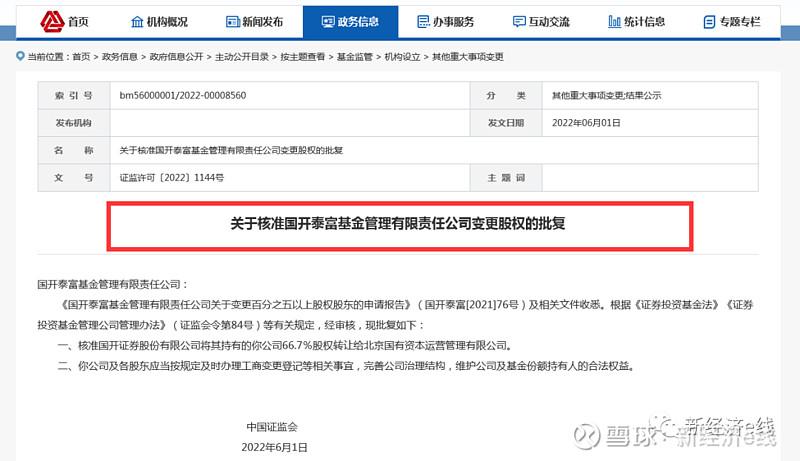Open 按主题查看 breadcrumb link

(303, 57)
